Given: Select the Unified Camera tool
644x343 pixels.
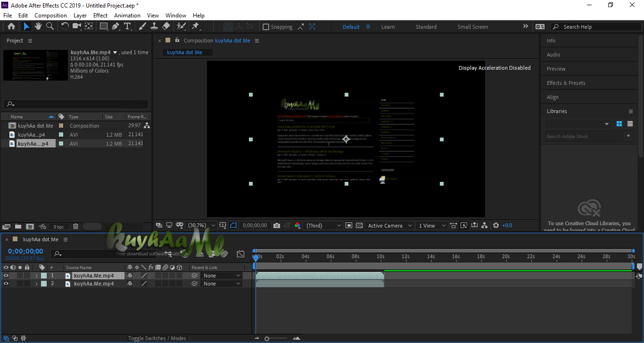Looking at the screenshot, I should pos(76,26).
